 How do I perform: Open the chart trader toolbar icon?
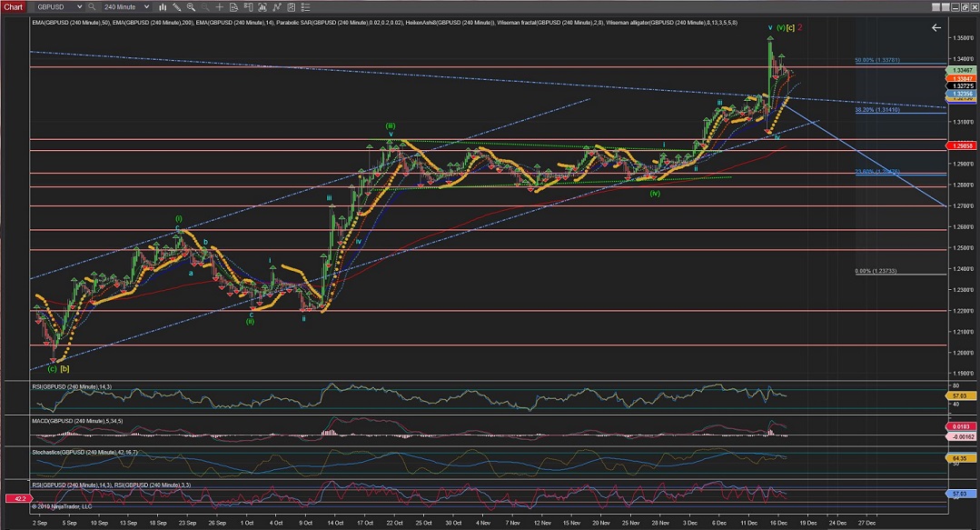(248, 6)
